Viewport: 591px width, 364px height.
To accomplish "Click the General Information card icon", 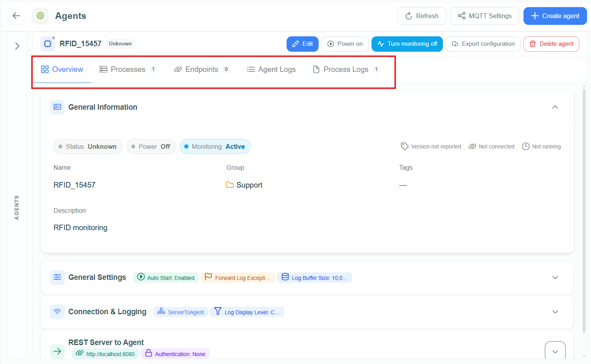I will (57, 107).
